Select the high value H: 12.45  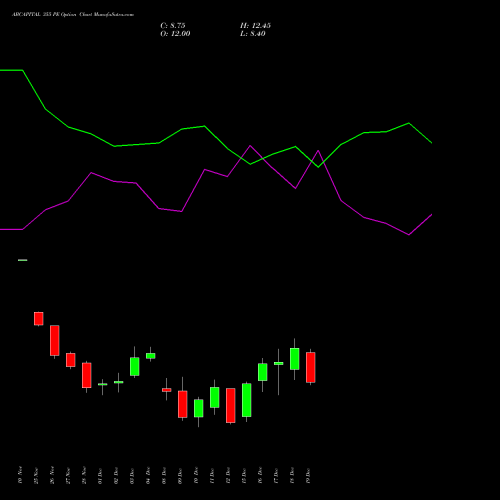tap(255, 26)
